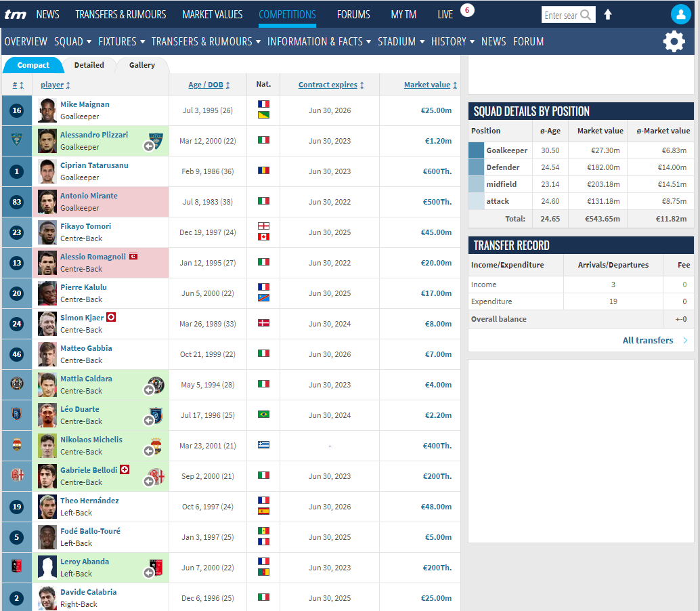
Task: Click the Danish flag in Simon Kjaer's row
Action: [263, 323]
